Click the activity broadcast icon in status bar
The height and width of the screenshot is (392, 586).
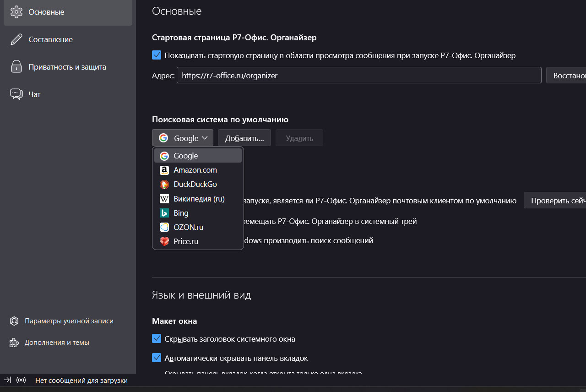point(21,380)
